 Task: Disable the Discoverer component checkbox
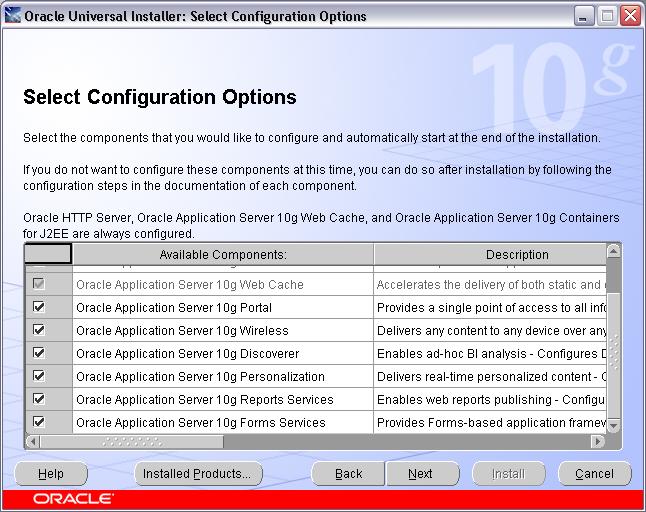(x=39, y=353)
